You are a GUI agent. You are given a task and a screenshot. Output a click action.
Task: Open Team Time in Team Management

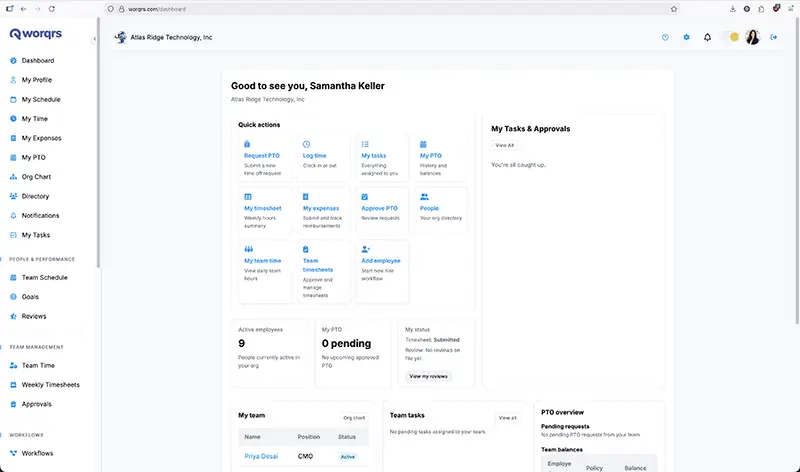[38, 366]
